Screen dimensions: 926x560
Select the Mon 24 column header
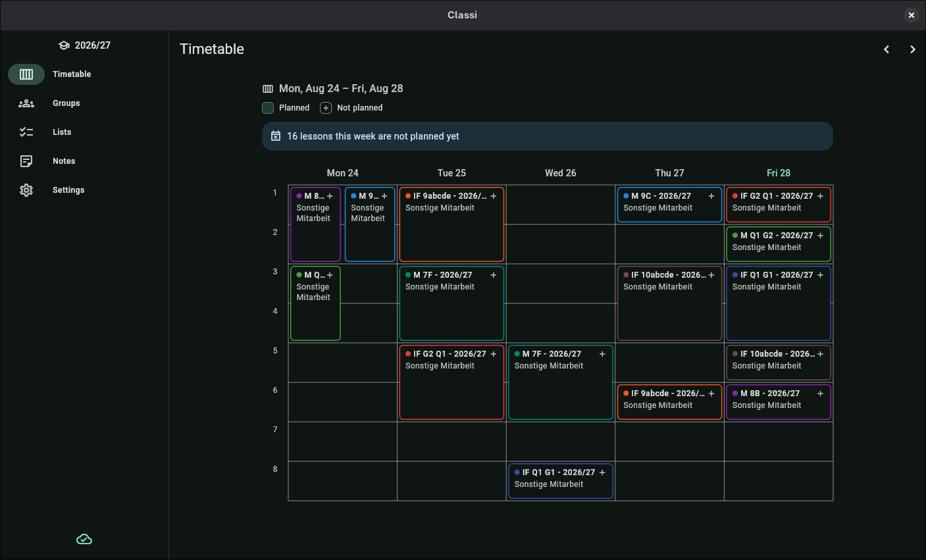tap(343, 173)
